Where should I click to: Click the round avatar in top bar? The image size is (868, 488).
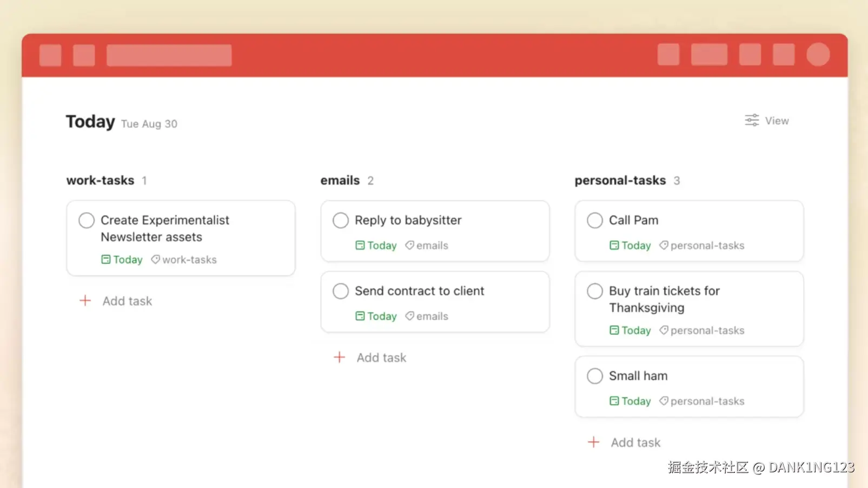818,55
